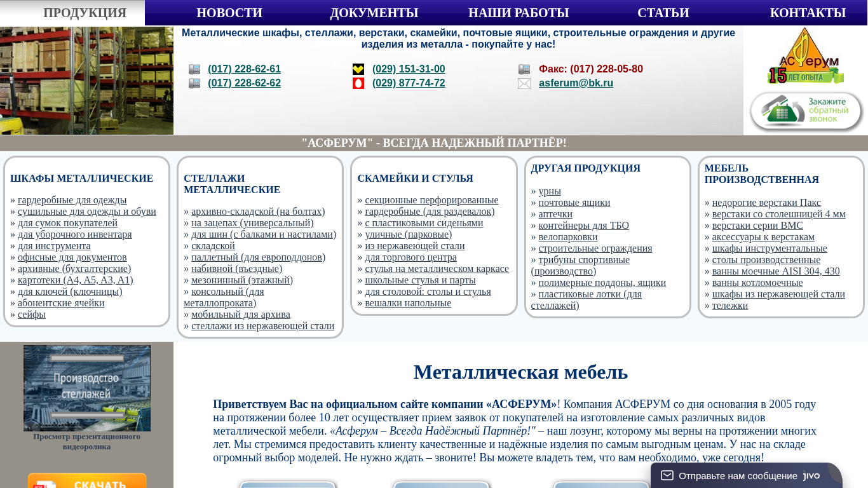Open the СТАТЬИ tab
This screenshot has width=868, height=488.
663,13
